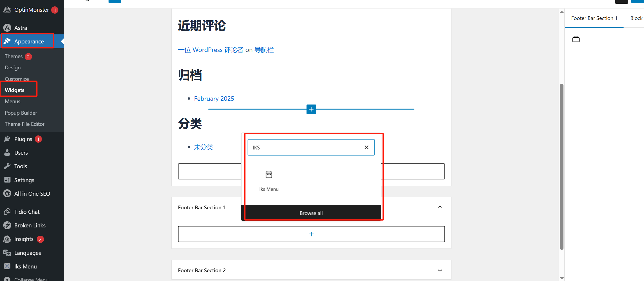644x281 pixels.
Task: Click the Tidio Chat icon
Action: pos(7,212)
